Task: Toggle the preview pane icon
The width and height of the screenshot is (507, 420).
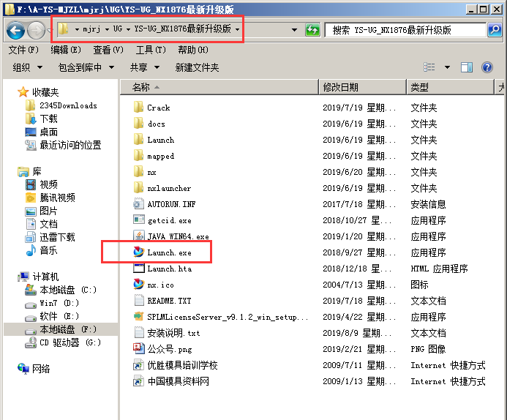Action: point(466,67)
